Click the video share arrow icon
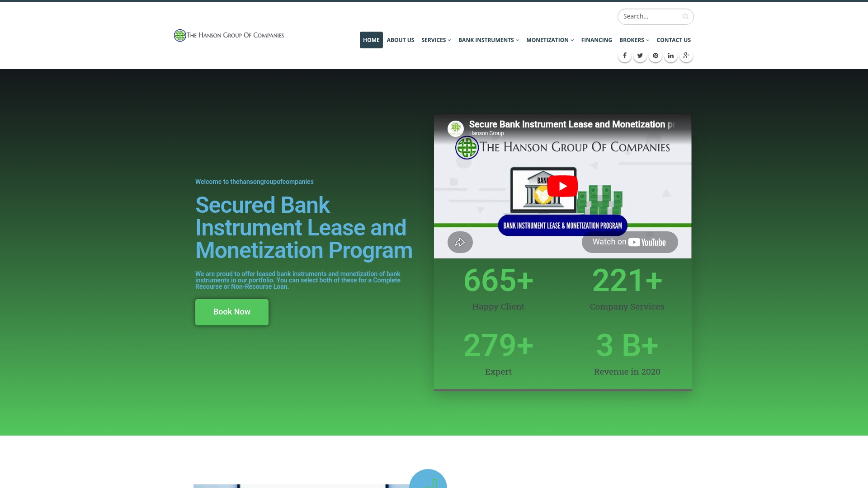Viewport: 868px width, 488px height. pyautogui.click(x=460, y=242)
